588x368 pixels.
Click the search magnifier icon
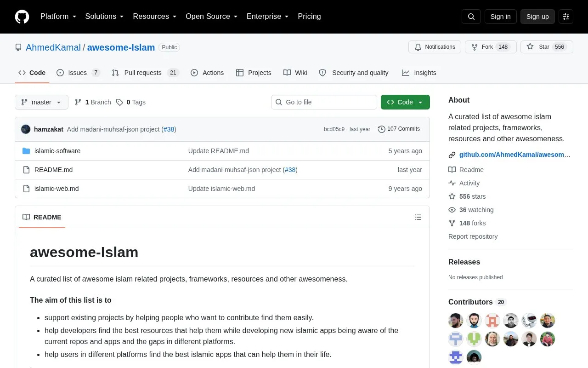(x=471, y=17)
